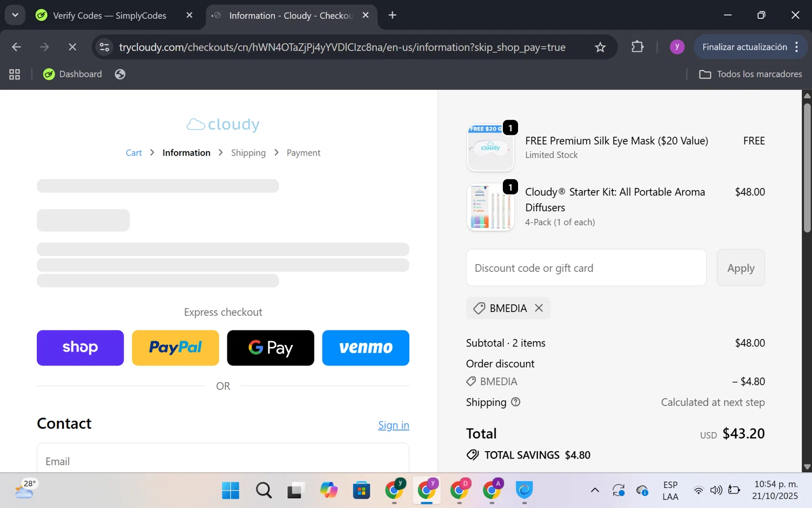Open the Dashboard bookmark
This screenshot has height=508, width=812.
73,74
